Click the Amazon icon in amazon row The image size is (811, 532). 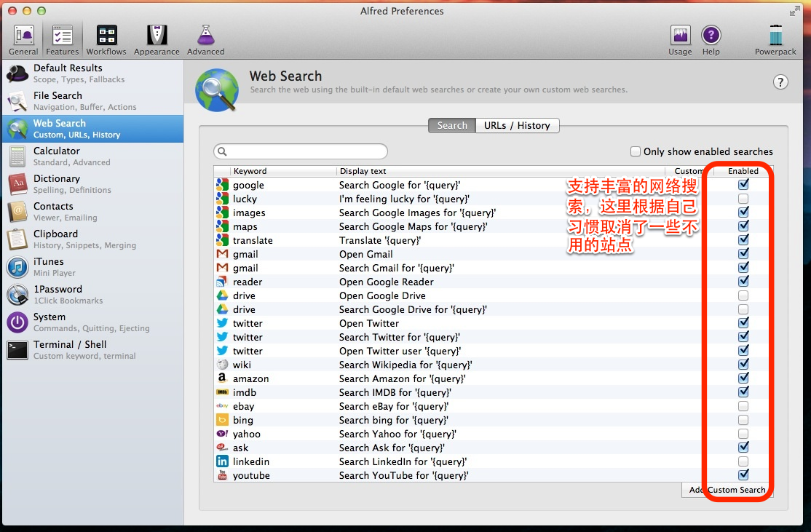[x=222, y=378]
